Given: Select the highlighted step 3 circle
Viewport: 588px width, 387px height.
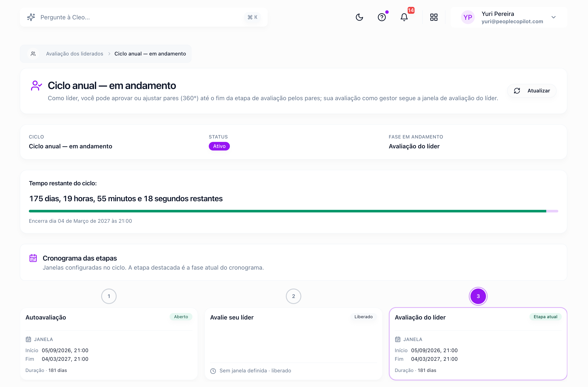Looking at the screenshot, I should click(478, 296).
